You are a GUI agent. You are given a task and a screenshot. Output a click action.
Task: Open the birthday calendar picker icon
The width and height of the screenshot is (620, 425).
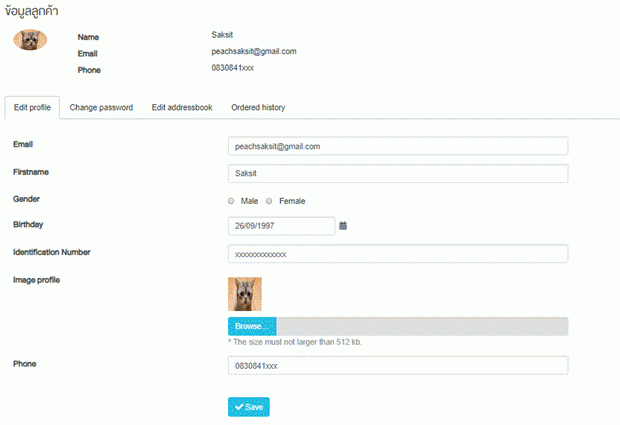(x=343, y=226)
